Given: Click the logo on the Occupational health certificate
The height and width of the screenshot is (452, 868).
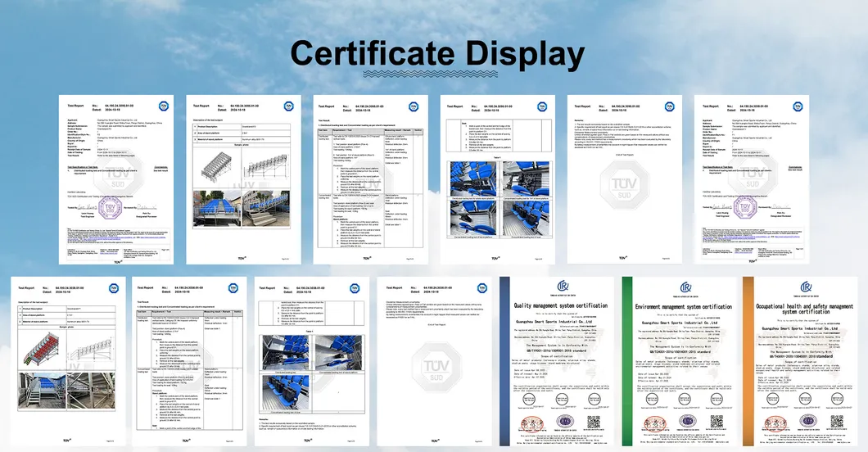Looking at the screenshot, I should (804, 285).
